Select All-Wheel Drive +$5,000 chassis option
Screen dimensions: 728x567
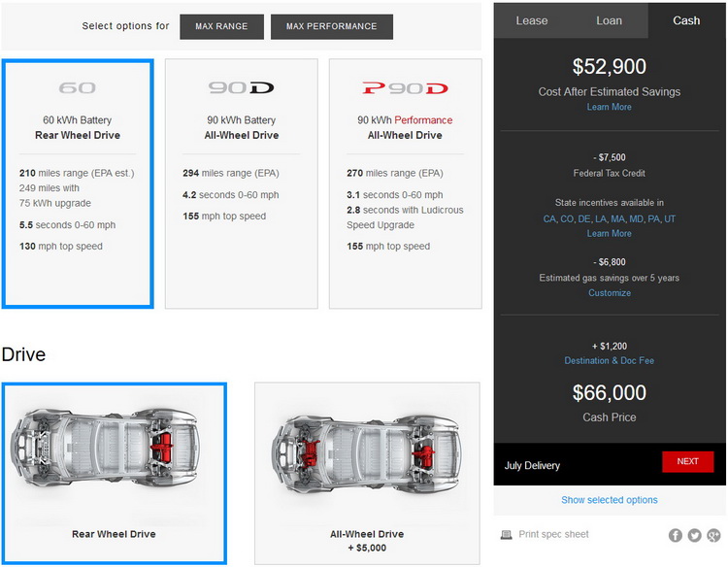pyautogui.click(x=367, y=473)
